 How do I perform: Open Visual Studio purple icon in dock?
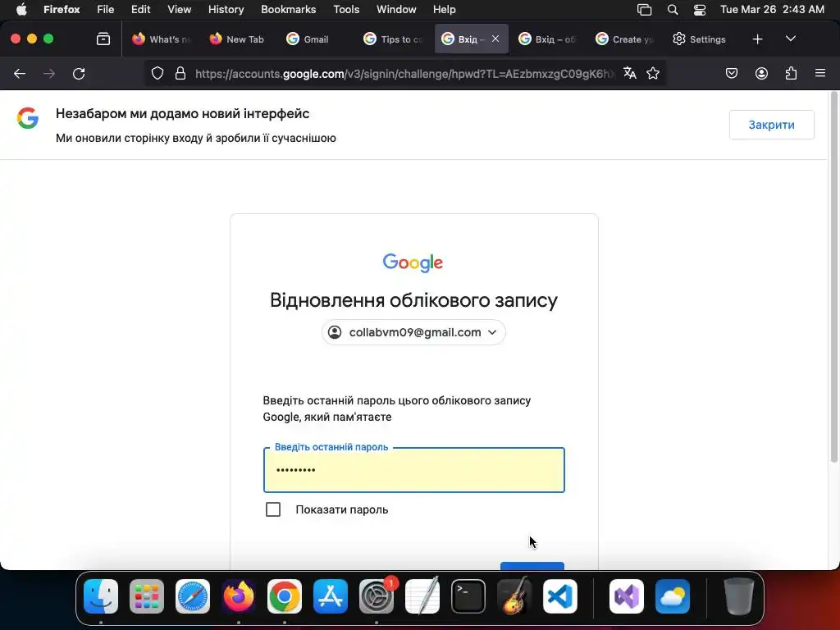[627, 596]
